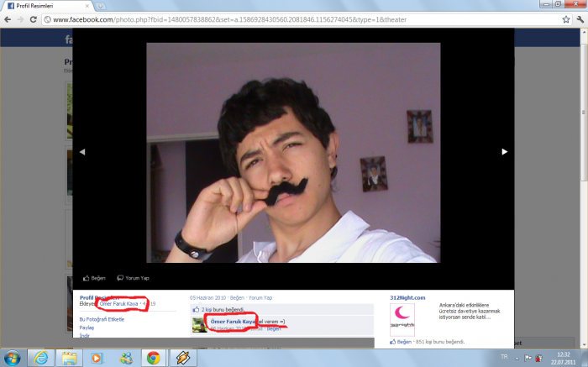Click the Windows Start button
The width and height of the screenshot is (588, 367).
tap(12, 356)
